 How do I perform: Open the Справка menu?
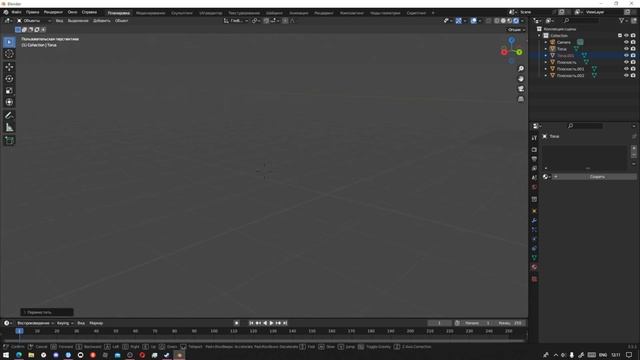89,12
